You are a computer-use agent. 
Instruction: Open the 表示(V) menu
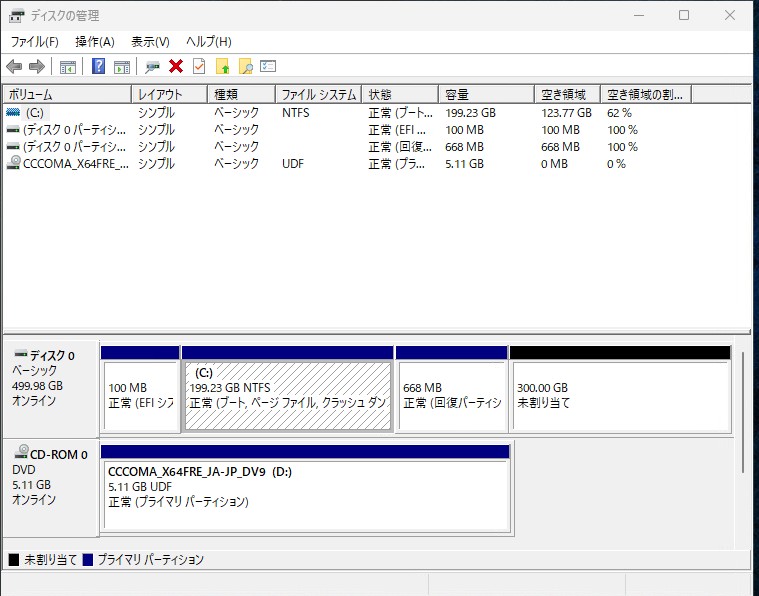(150, 42)
